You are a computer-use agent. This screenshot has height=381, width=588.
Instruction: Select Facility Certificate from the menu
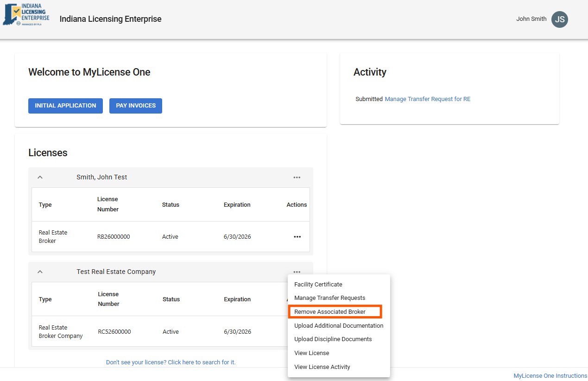(318, 285)
